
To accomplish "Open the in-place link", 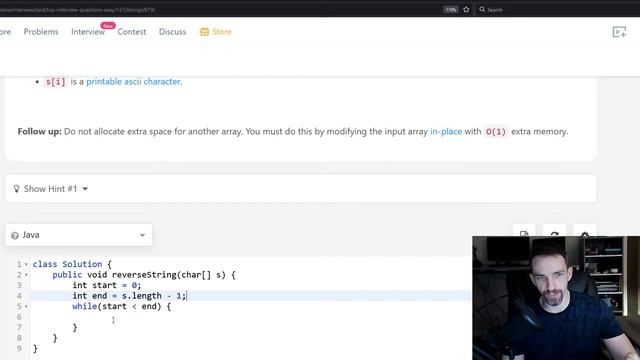I will click(446, 131).
